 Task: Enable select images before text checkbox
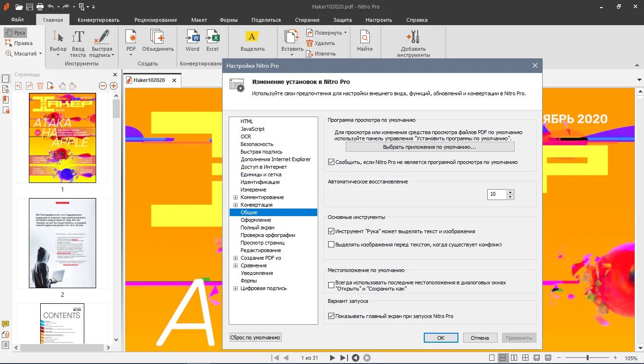[x=331, y=245]
